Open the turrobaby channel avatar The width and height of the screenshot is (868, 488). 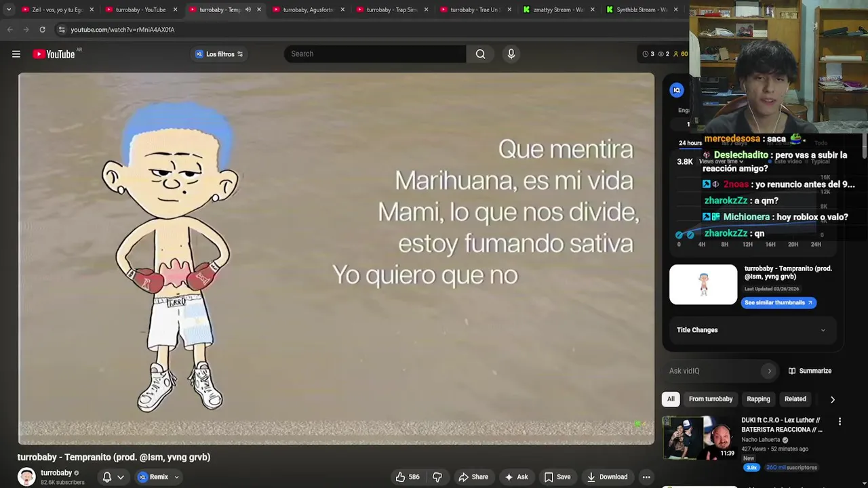(x=26, y=477)
